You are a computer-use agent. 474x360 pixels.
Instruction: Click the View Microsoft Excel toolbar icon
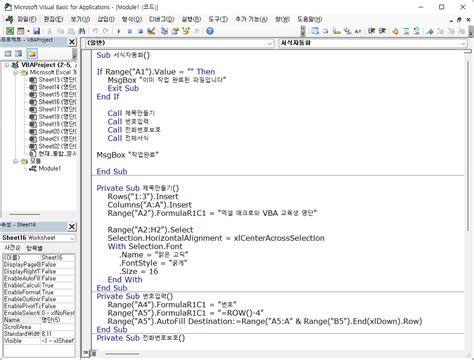coord(10,31)
